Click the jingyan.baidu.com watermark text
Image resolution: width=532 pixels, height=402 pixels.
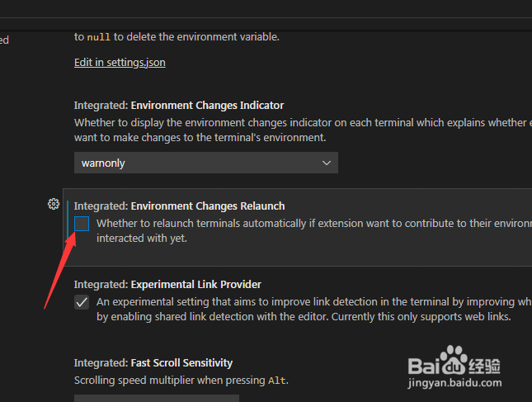[x=454, y=383]
